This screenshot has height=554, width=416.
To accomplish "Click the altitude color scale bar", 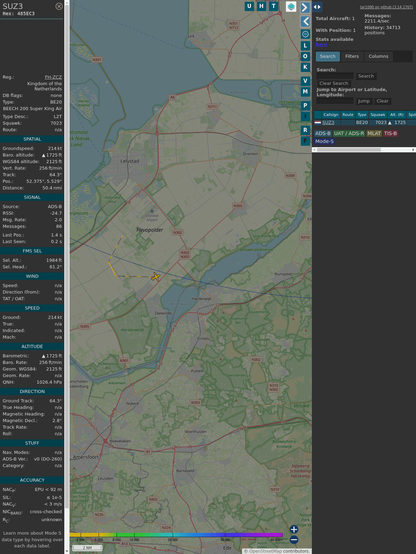I will click(x=176, y=535).
